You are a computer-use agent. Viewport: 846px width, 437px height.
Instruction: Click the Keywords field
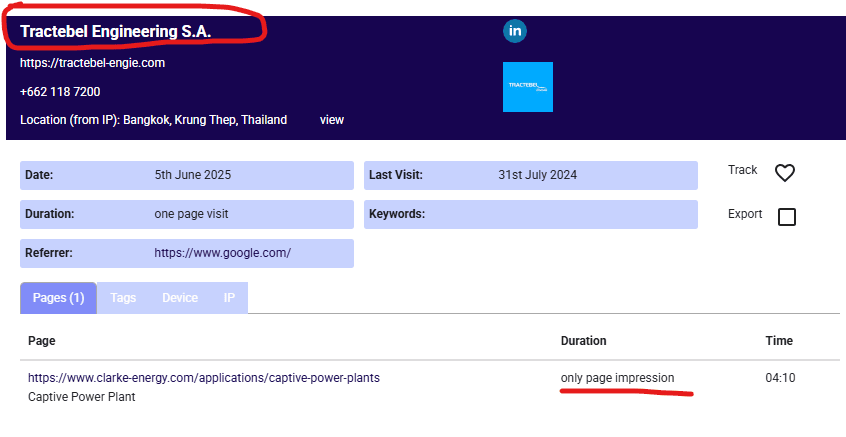click(531, 214)
